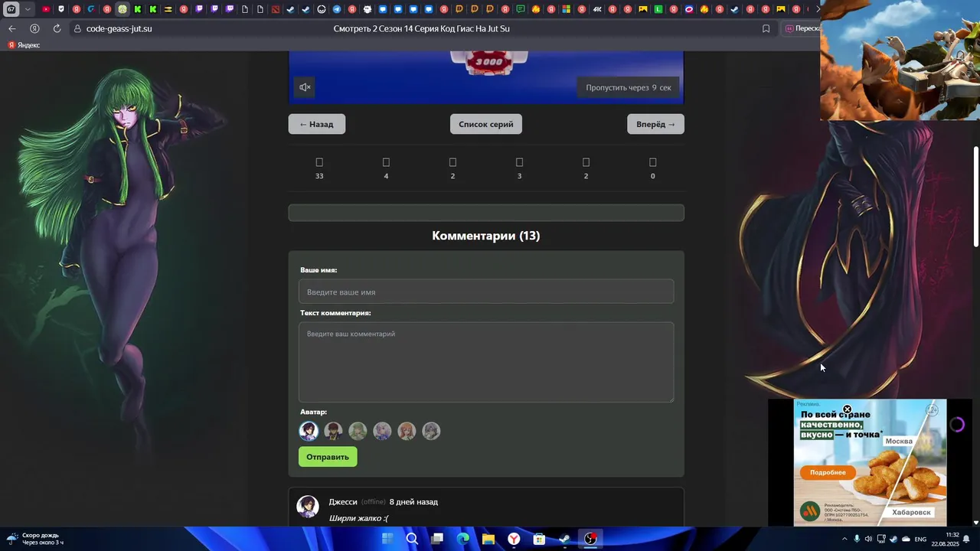Focus the Текст комментария text area
Image resolution: width=980 pixels, height=551 pixels.
point(486,362)
